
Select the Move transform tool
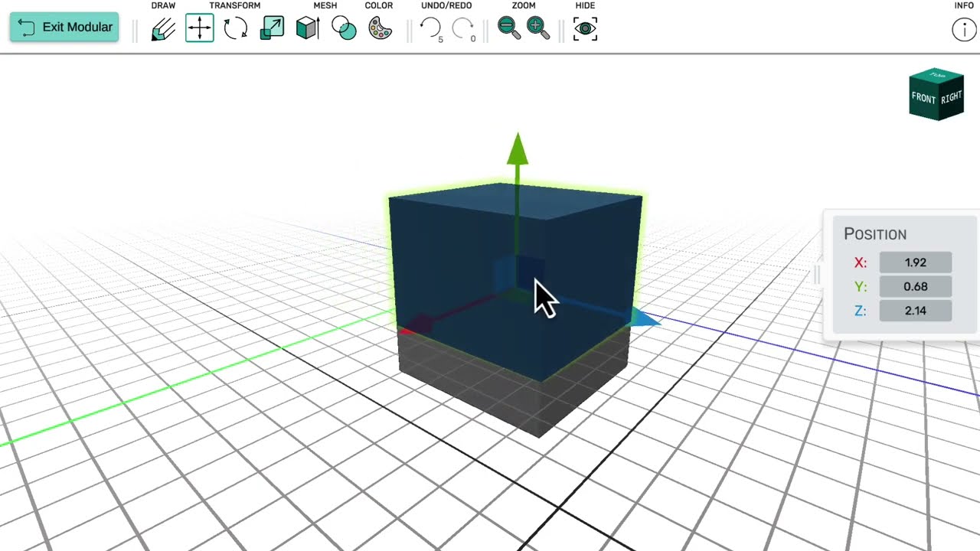(200, 28)
